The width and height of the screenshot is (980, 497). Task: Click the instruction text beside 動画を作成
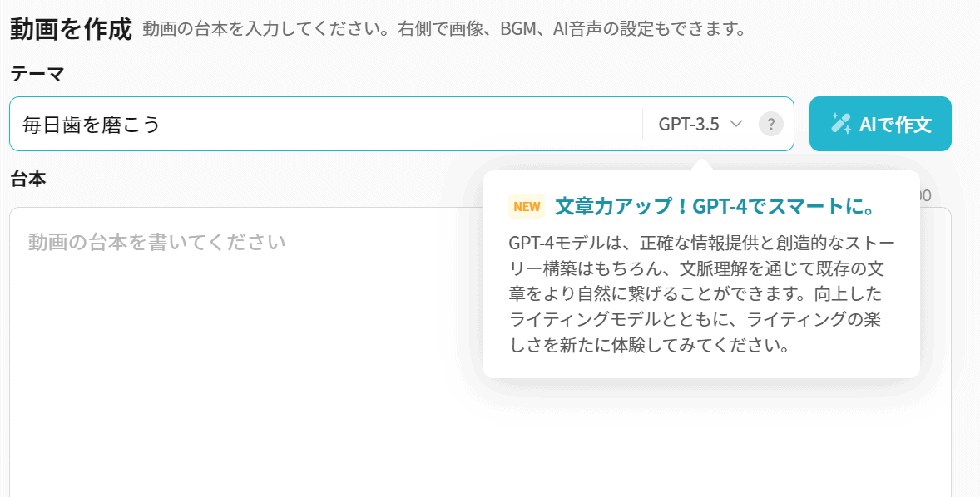443,30
